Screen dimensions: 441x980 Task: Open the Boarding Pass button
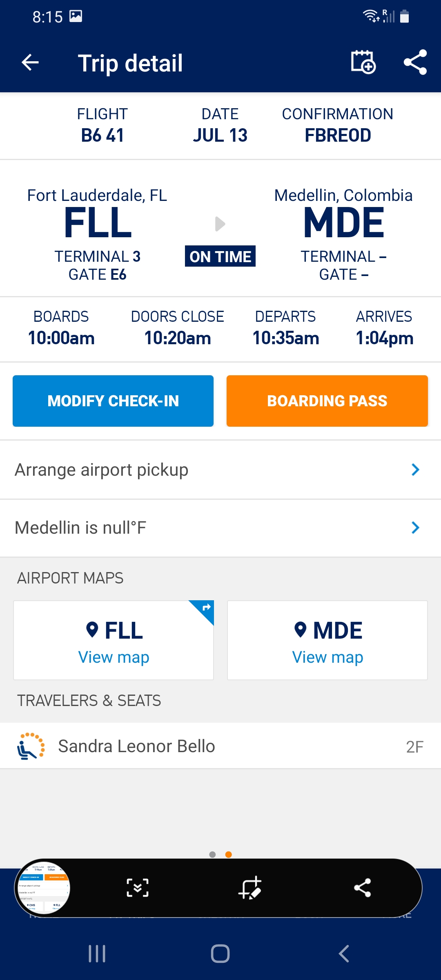(x=327, y=401)
